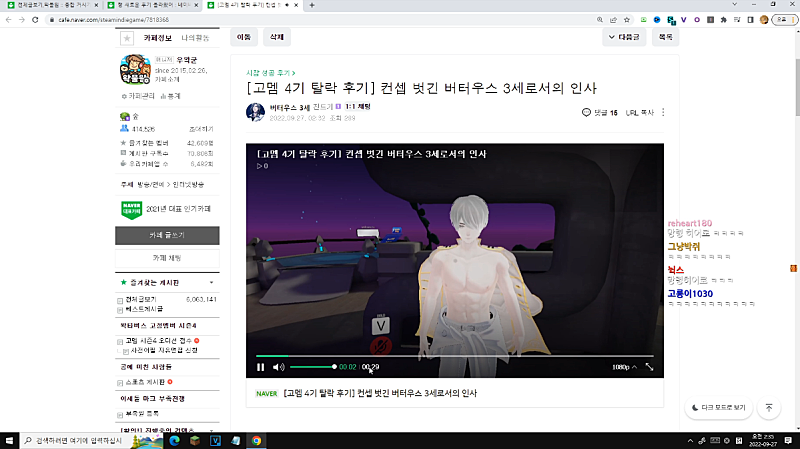Click the purple V extension icon

pos(684,20)
